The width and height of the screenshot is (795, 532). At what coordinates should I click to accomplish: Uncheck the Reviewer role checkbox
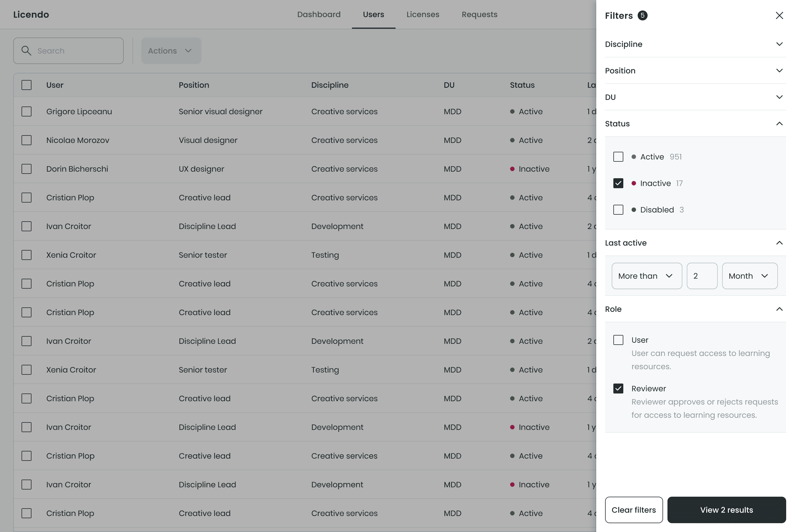click(x=618, y=389)
